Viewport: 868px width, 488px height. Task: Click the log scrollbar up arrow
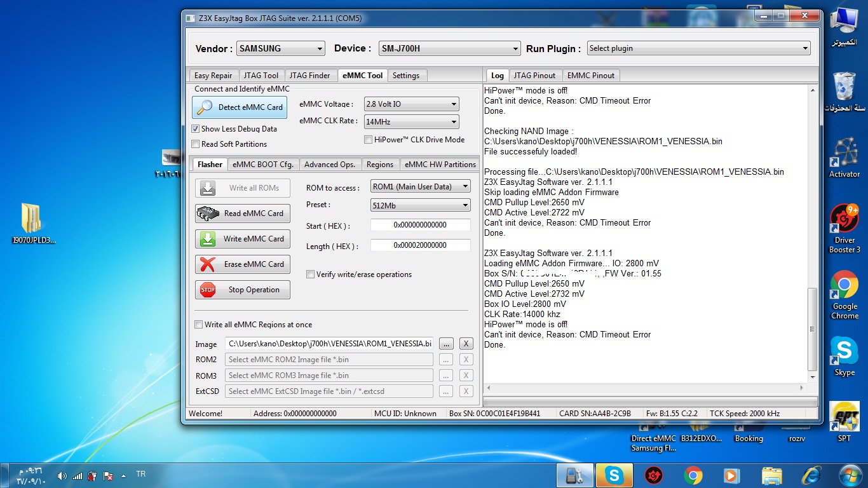tap(812, 90)
